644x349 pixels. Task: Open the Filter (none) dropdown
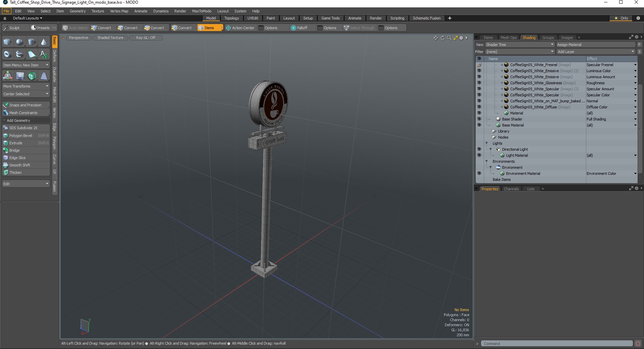pos(520,52)
